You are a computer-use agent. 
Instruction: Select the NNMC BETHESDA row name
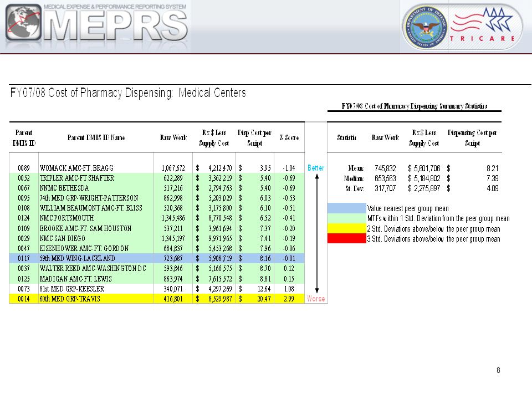64,188
